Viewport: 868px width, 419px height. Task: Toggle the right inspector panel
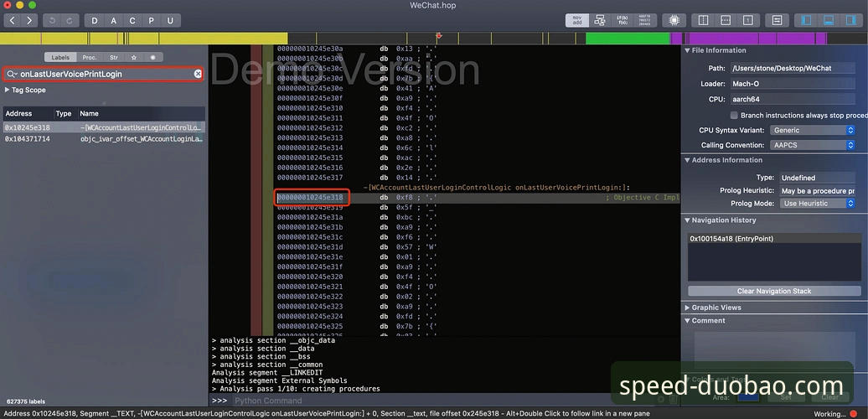point(851,20)
